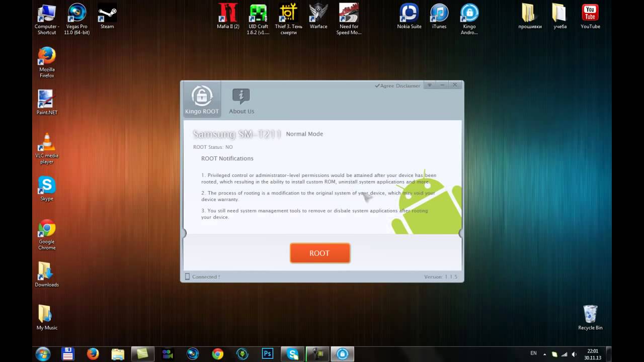The image size is (644, 362).
Task: Click the Connected phone status icon
Action: (187, 277)
